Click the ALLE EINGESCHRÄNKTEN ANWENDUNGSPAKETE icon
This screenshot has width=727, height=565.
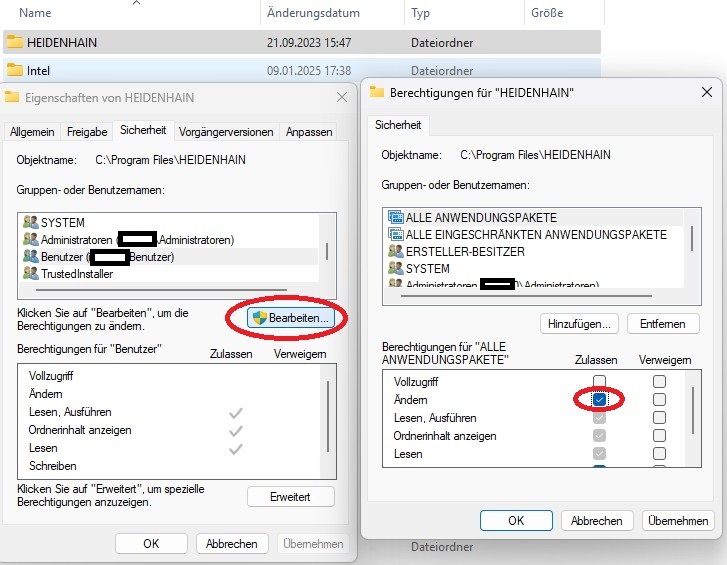tap(395, 234)
